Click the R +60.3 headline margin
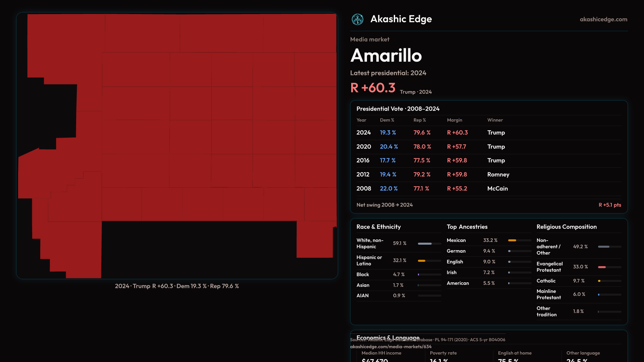The height and width of the screenshot is (362, 644). pos(373,88)
